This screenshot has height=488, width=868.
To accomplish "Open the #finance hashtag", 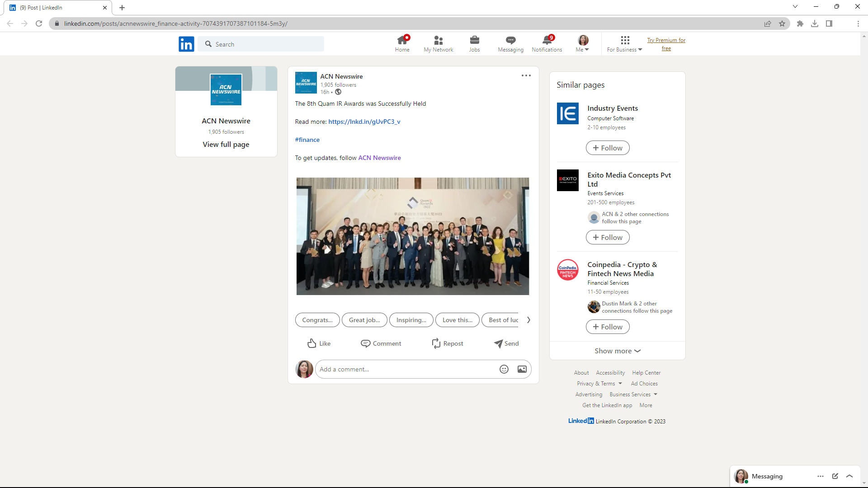I will tap(307, 140).
